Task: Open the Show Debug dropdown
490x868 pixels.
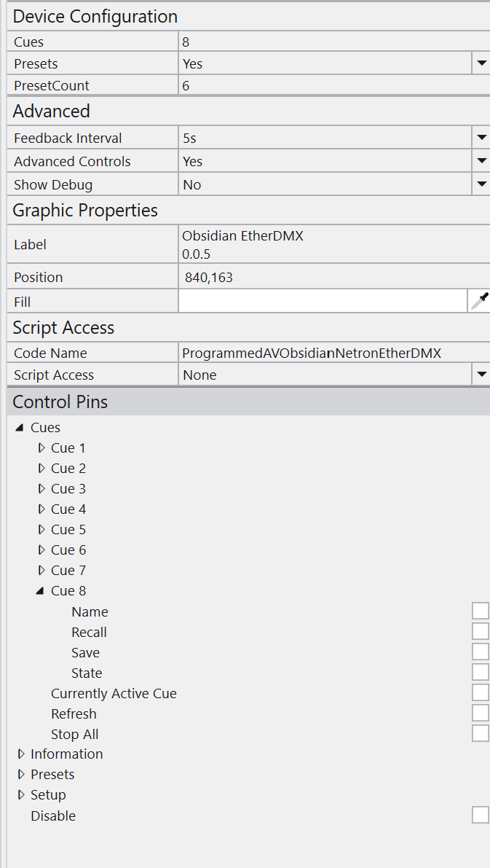Action: click(481, 184)
